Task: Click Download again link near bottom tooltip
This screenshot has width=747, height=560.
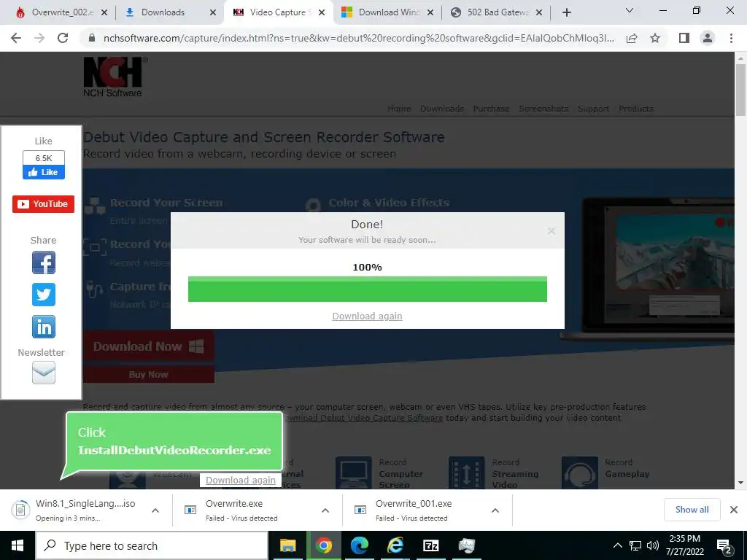Action: point(241,480)
